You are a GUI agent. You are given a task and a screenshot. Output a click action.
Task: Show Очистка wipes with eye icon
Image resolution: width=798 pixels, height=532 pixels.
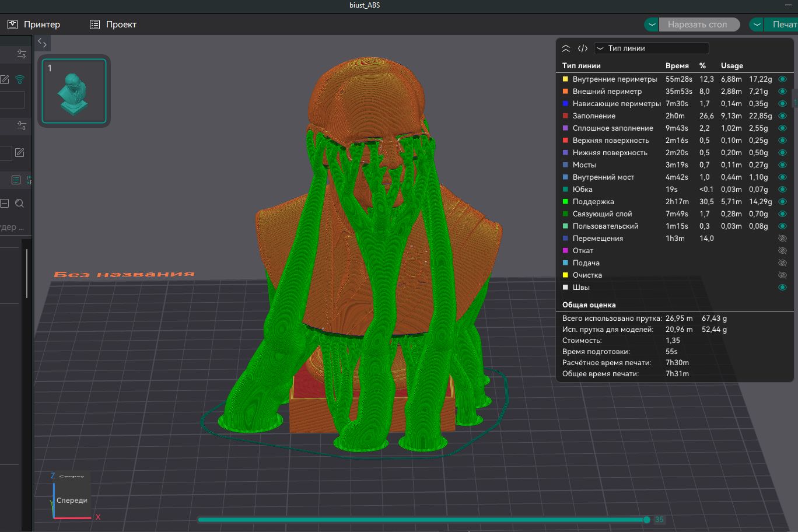click(x=783, y=275)
